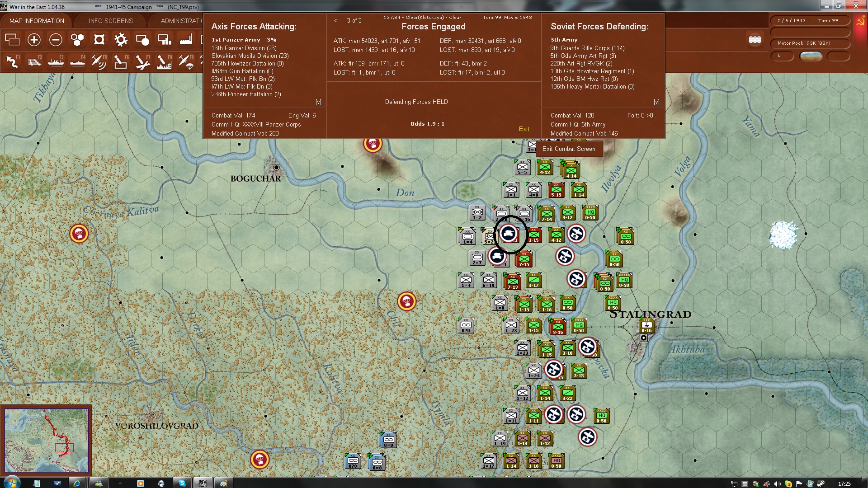Select the red 5-15 unit counter
The image size is (868, 488).
pyautogui.click(x=556, y=190)
